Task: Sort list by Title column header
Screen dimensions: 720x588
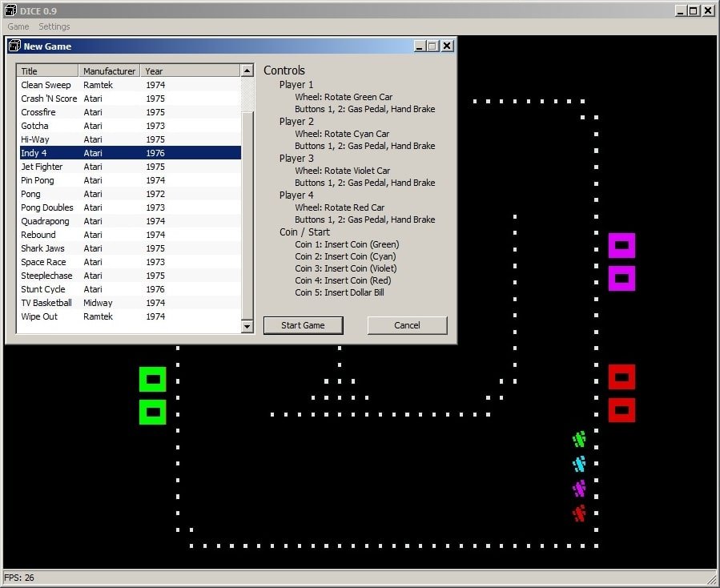Action: [47, 71]
